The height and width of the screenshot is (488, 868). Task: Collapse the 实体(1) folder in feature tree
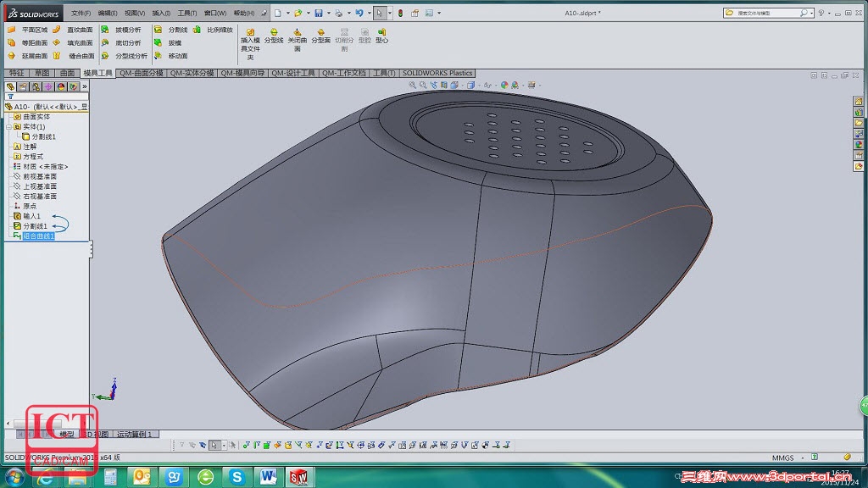pos(8,126)
